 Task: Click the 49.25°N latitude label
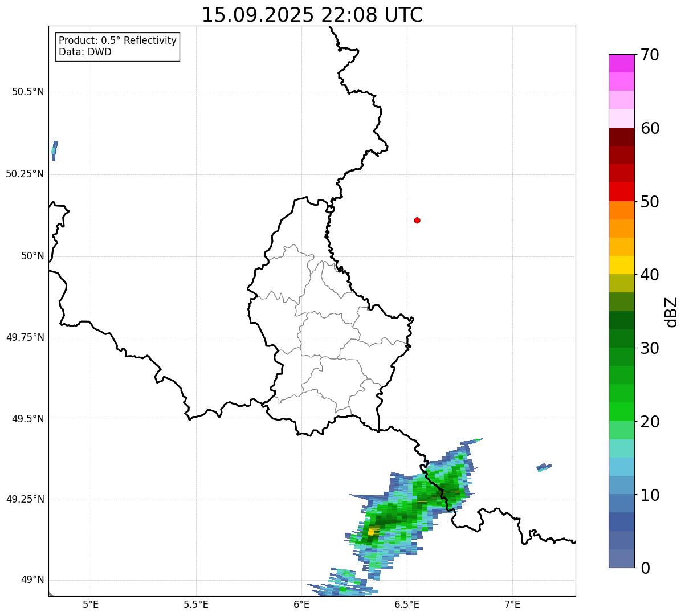point(25,499)
